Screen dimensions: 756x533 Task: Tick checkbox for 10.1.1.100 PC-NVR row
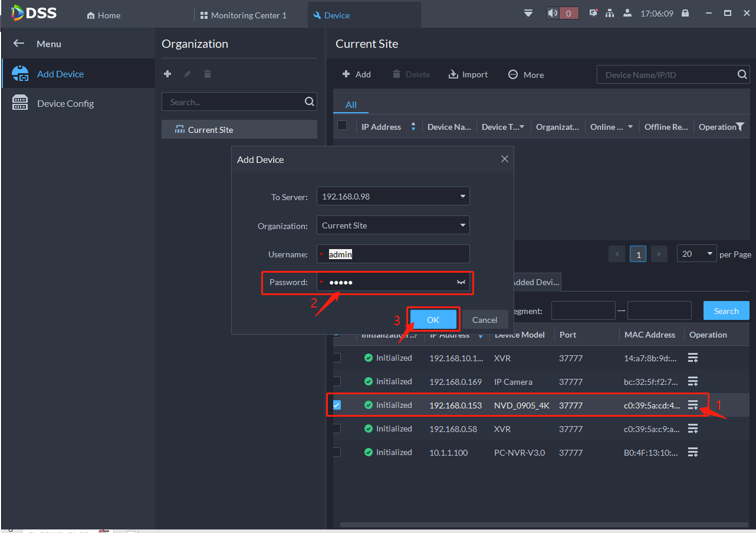337,452
